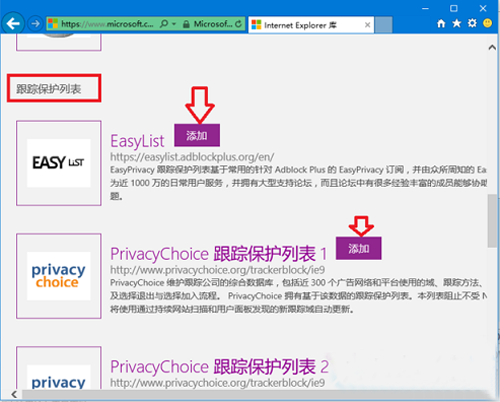Image resolution: width=500 pixels, height=402 pixels.
Task: Click the easylist.adblockplus.org URL text
Action: coord(192,157)
